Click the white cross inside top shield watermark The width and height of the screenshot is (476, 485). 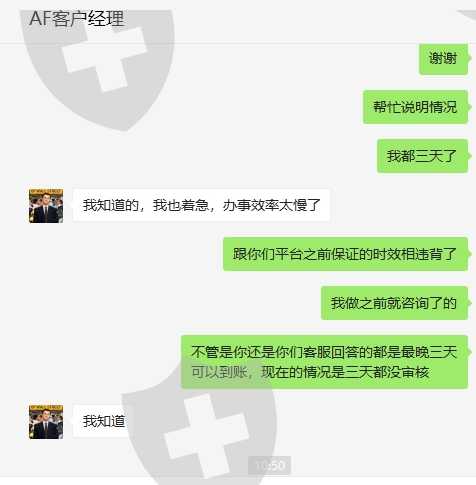[x=105, y=59]
